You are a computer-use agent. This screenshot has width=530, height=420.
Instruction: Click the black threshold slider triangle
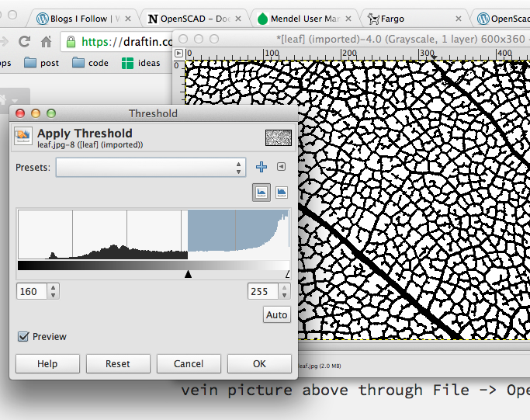point(188,273)
